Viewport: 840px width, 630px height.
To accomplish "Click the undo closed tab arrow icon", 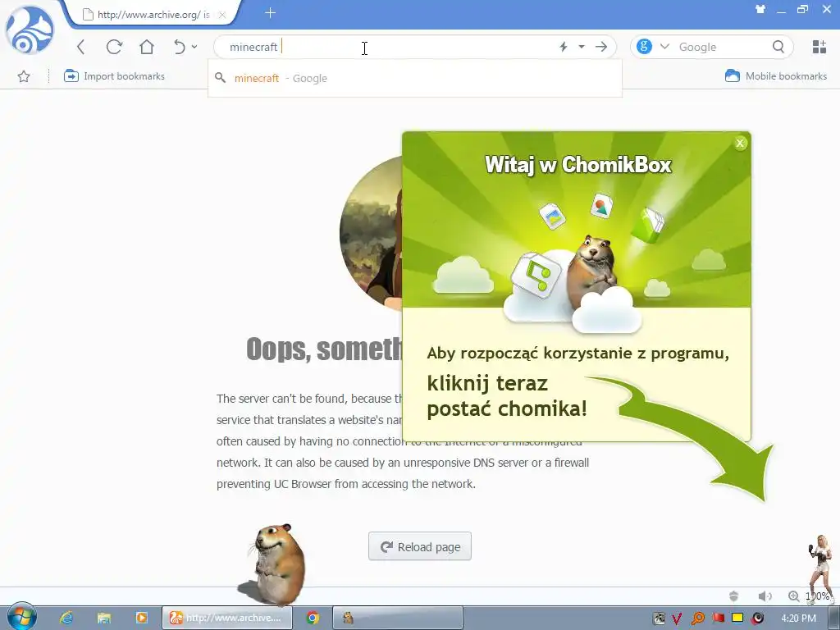I will [180, 47].
